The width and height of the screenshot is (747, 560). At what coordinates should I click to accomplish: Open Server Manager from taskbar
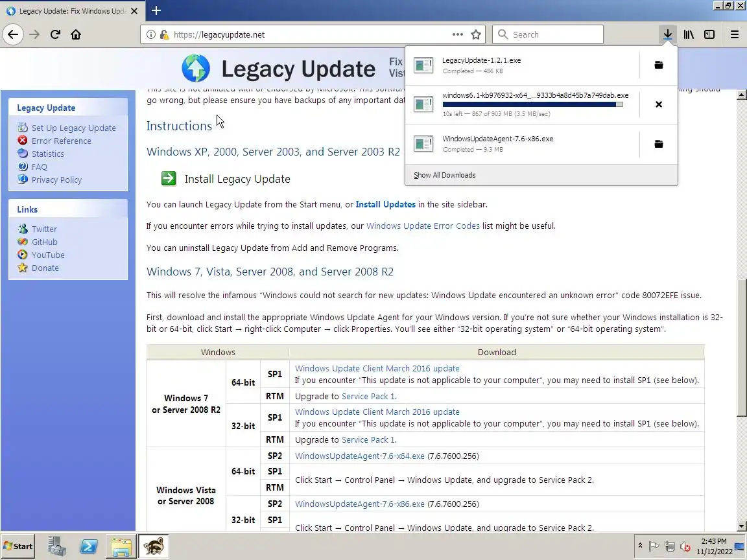56,546
